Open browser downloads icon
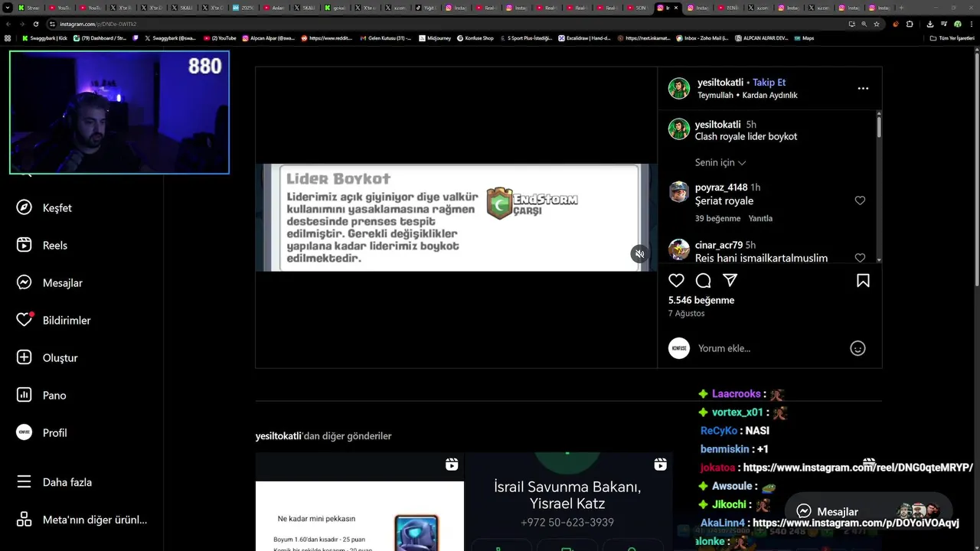 pyautogui.click(x=930, y=24)
